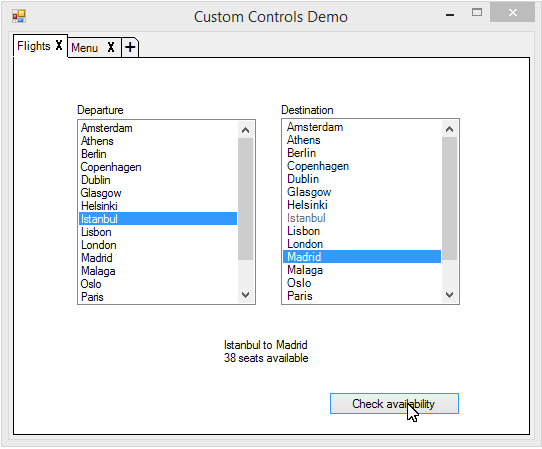Click the Departure list's scroll-down arrow
Viewport: 542px width, 449px height.
pyautogui.click(x=245, y=295)
